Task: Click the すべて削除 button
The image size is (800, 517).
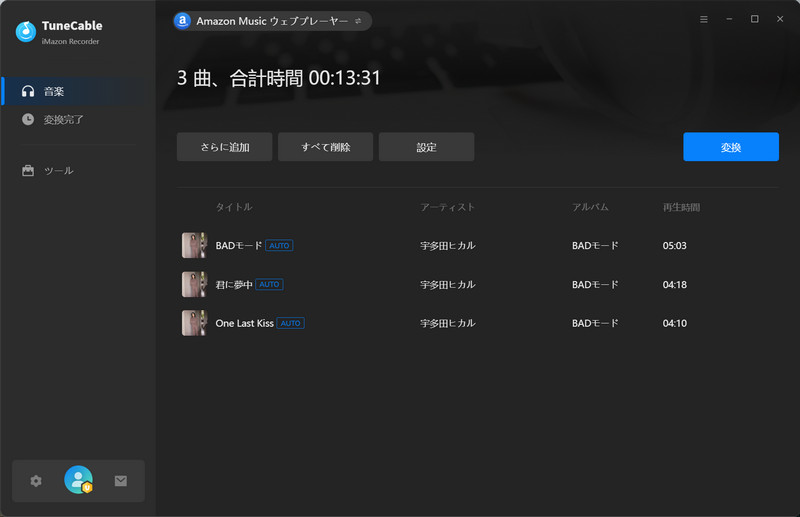Action: [326, 147]
